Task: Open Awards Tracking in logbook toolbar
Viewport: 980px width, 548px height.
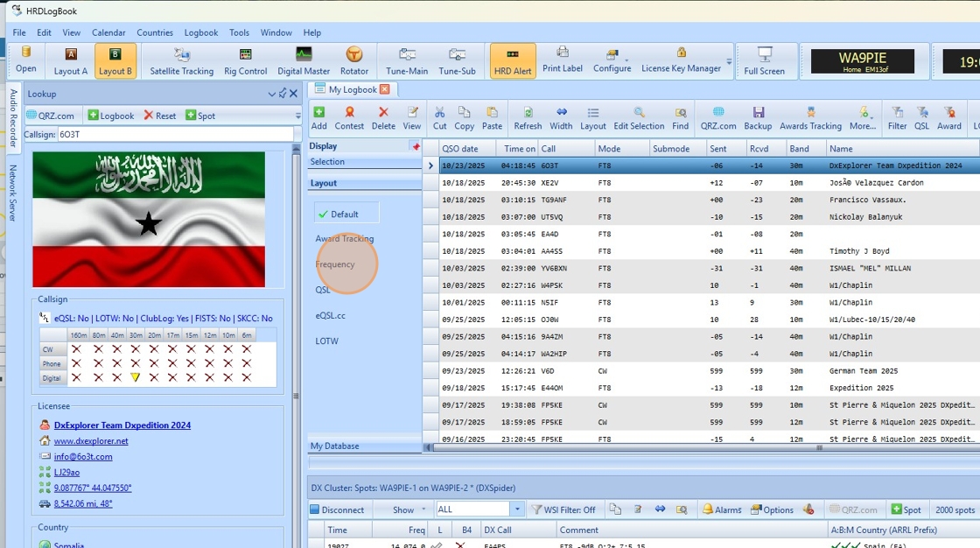Action: [x=810, y=117]
